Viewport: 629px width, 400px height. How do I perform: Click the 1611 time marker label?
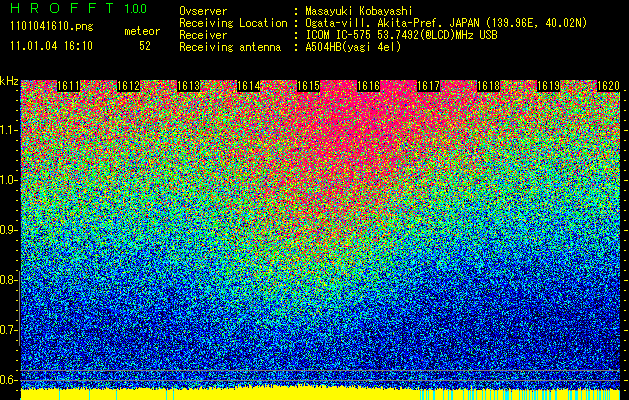click(x=69, y=86)
